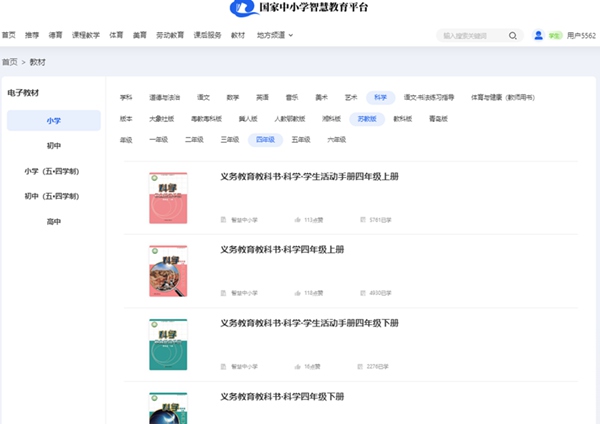Select 高中 in the left sidebar
600x424 pixels.
[54, 222]
